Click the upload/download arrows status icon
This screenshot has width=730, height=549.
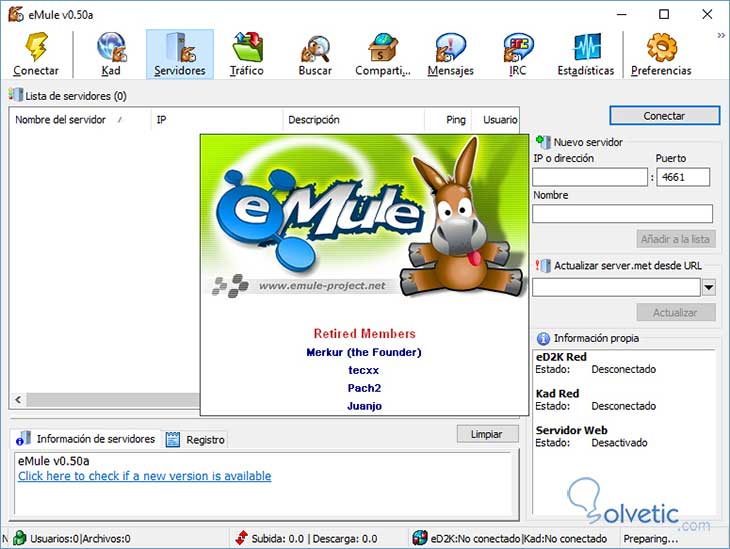tap(242, 538)
